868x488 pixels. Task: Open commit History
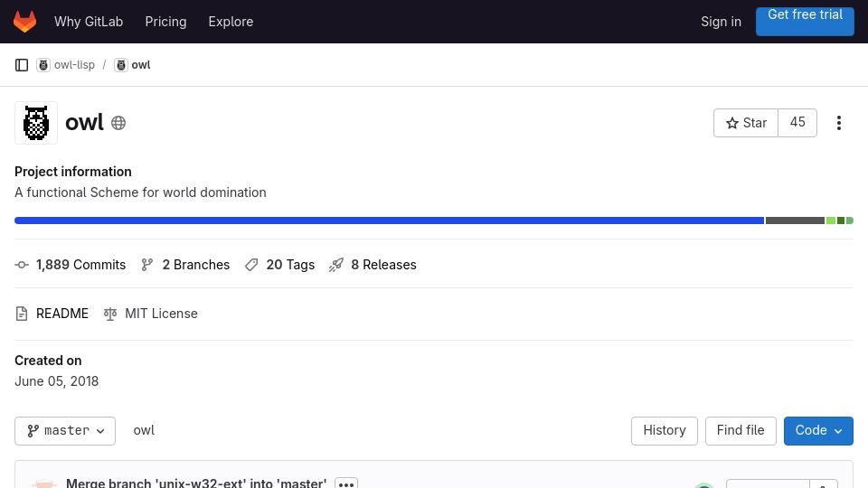[665, 431]
